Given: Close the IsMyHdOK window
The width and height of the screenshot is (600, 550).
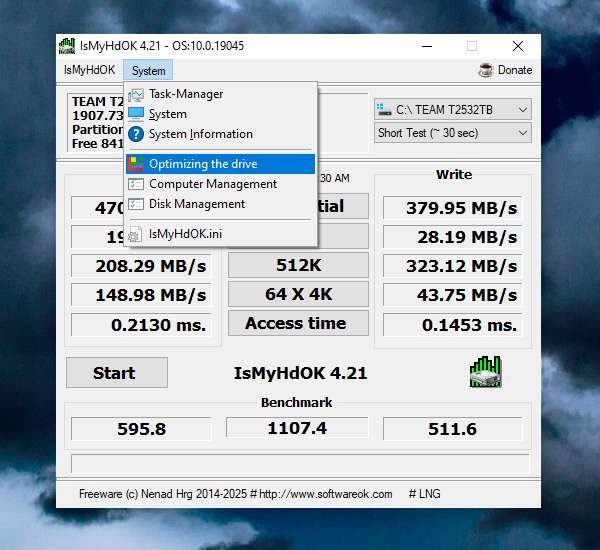Looking at the screenshot, I should [x=518, y=46].
